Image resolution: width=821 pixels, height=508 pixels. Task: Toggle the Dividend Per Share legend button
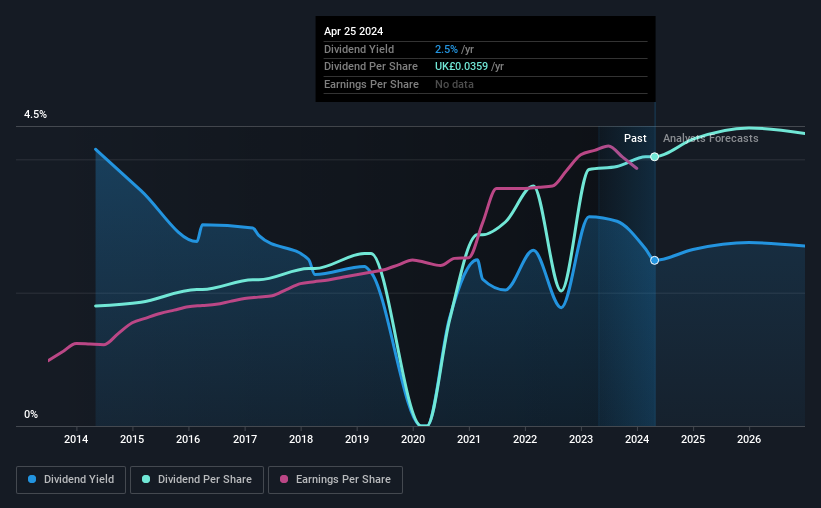[197, 480]
